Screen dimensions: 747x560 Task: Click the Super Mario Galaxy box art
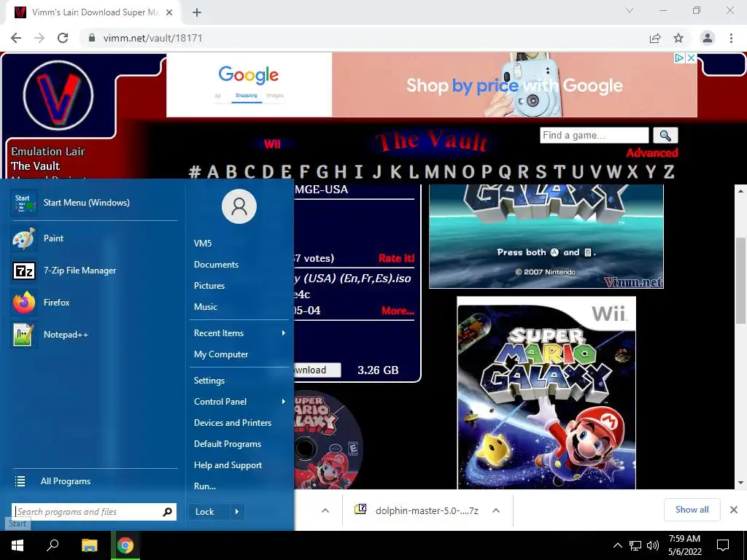[546, 393]
